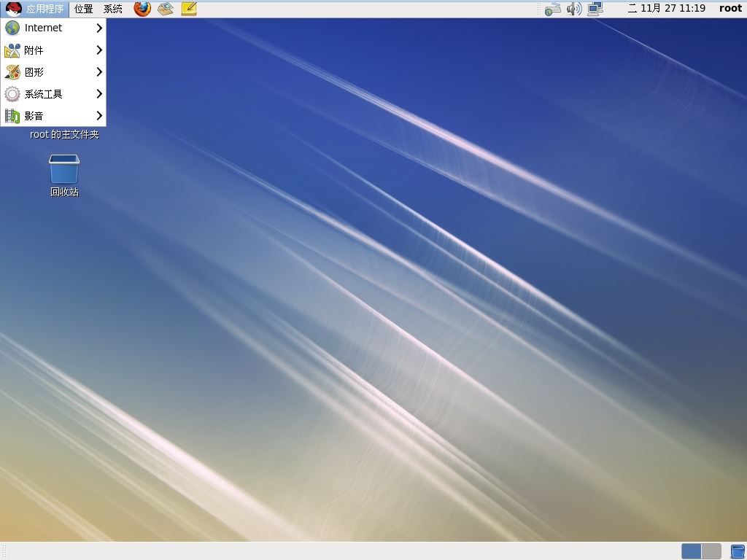Click the 影音 film and music icon
Screen dimensions: 747x560
pos(12,116)
